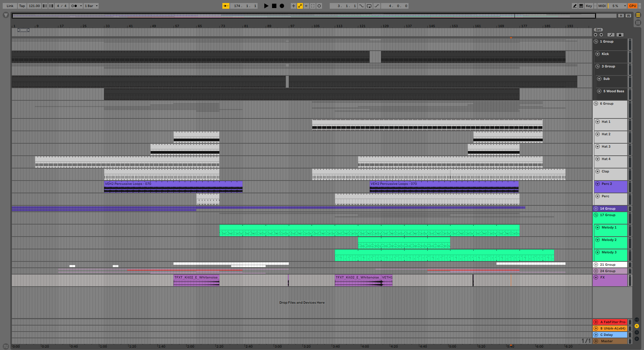Toggle the Loop switch
The height and width of the screenshot is (350, 644).
(x=369, y=6)
